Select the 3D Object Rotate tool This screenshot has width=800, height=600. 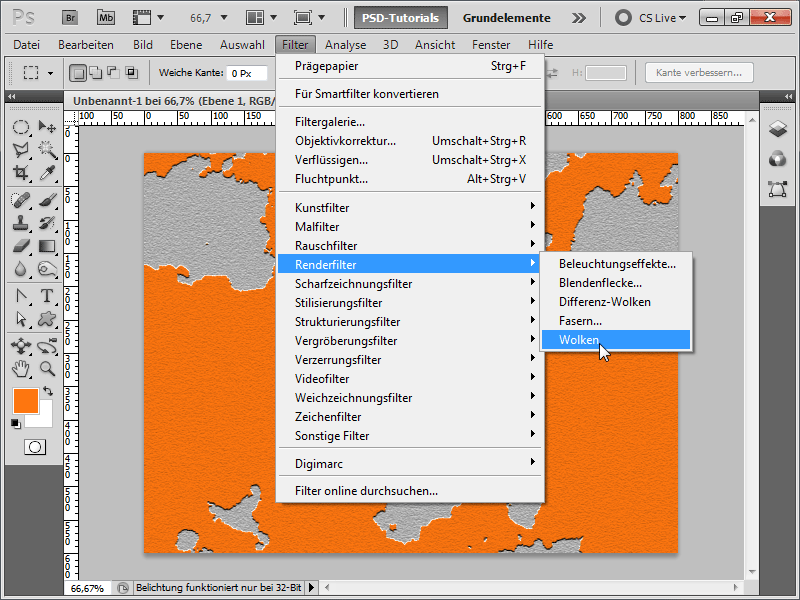[x=20, y=346]
